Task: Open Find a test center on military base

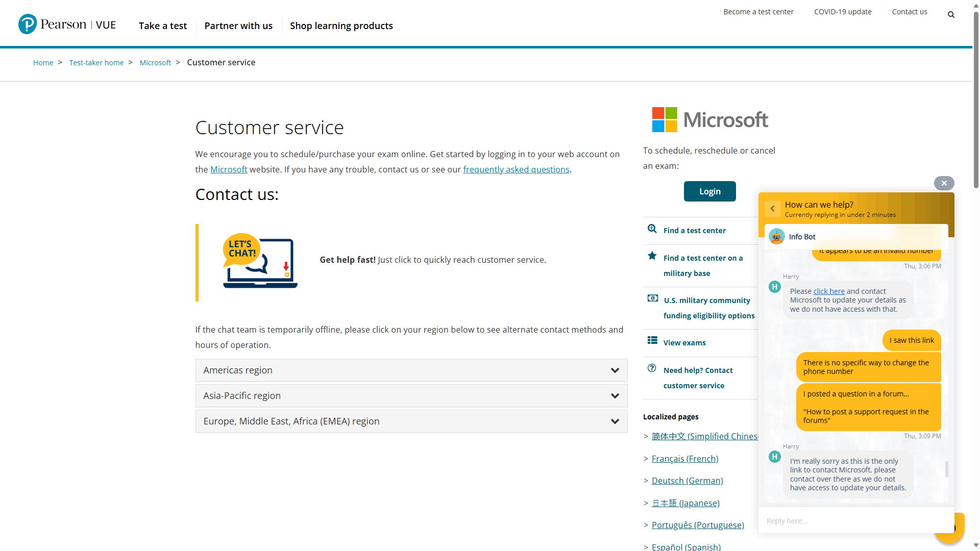Action: 703,266
